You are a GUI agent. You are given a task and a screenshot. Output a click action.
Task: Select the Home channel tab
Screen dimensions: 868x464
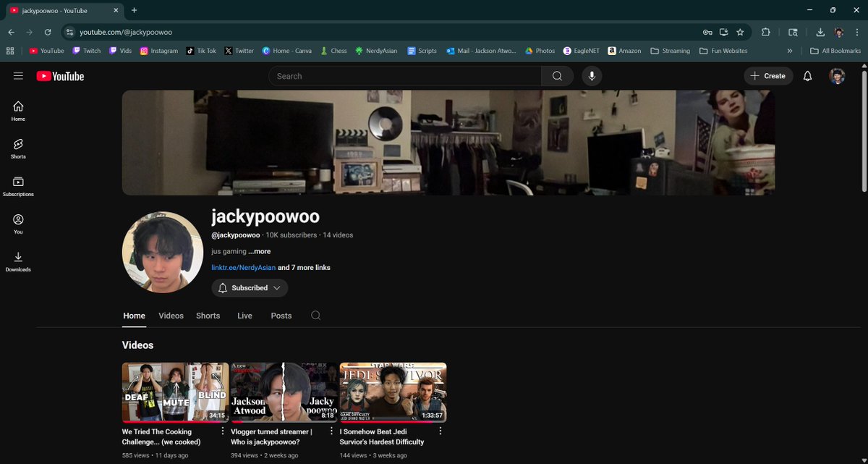pos(134,316)
